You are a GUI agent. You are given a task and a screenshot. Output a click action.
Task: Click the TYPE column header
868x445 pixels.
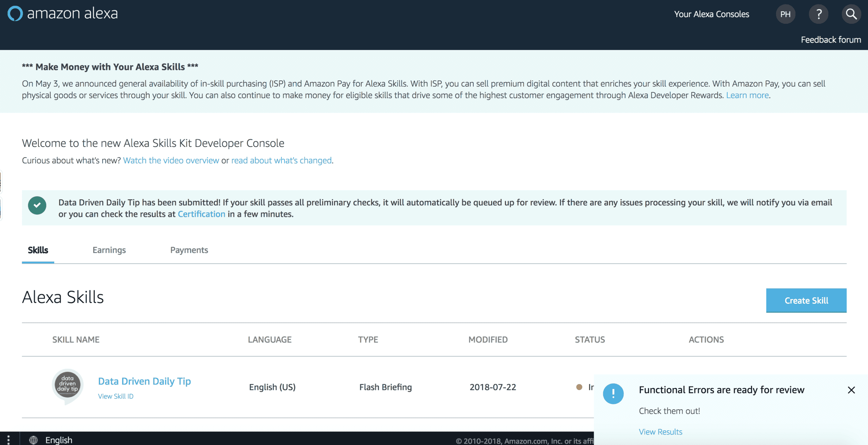point(368,340)
